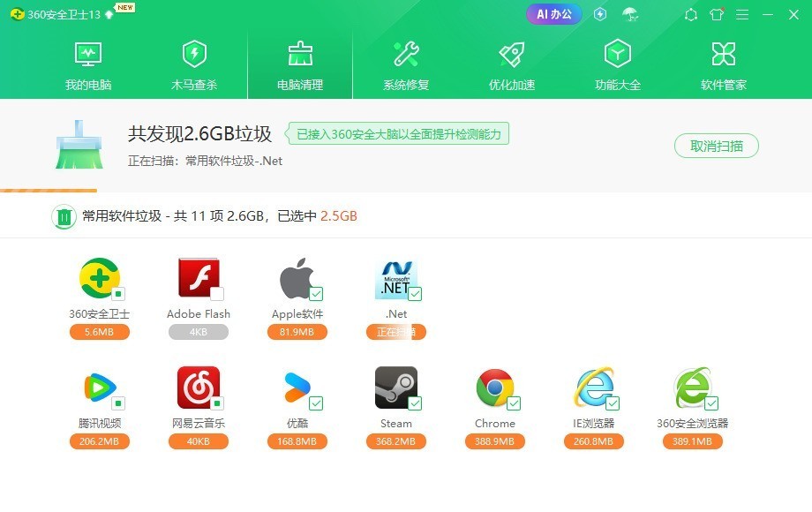This screenshot has width=812, height=512.
Task: Open the AI办公 feature
Action: (x=553, y=13)
